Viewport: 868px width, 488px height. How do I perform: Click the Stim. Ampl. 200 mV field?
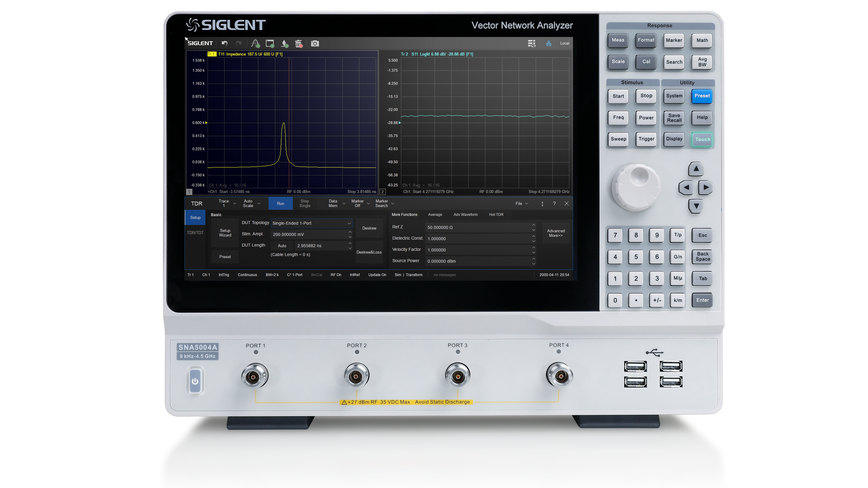click(x=308, y=235)
